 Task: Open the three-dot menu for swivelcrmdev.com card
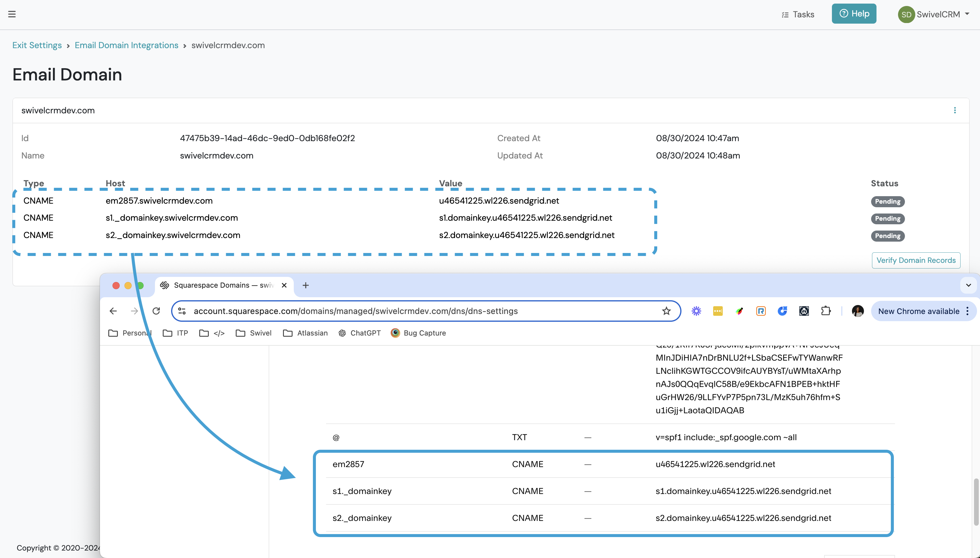tap(955, 110)
